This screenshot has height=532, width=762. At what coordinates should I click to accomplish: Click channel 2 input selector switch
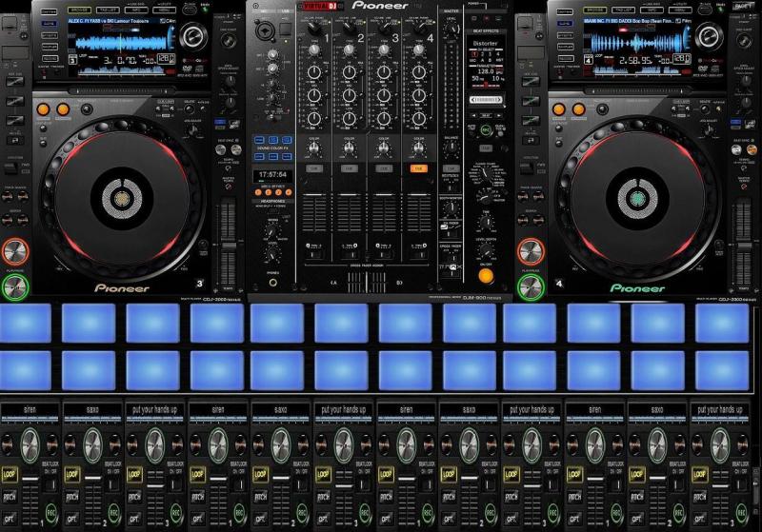(349, 29)
